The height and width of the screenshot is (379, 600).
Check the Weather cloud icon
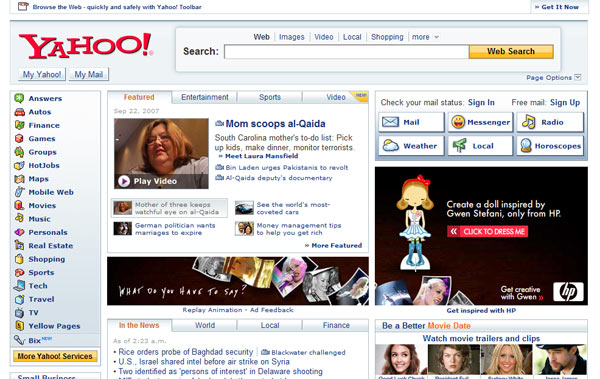pos(391,146)
